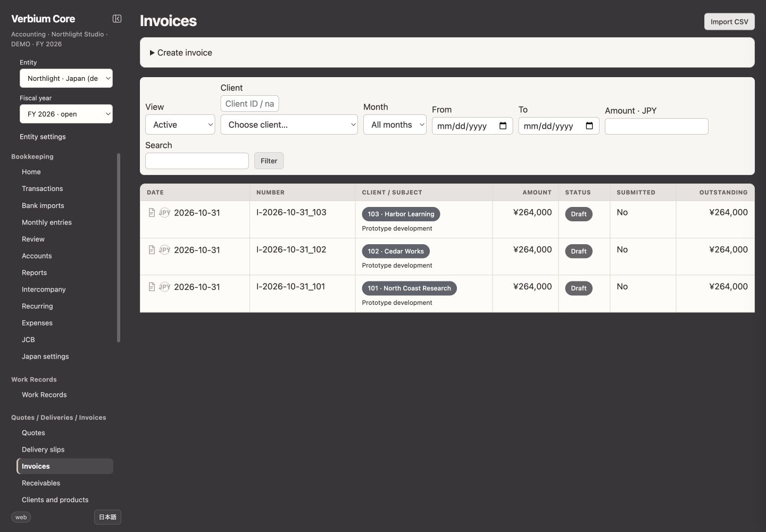Open Quotes in the sidebar
766x532 pixels.
pyautogui.click(x=34, y=433)
